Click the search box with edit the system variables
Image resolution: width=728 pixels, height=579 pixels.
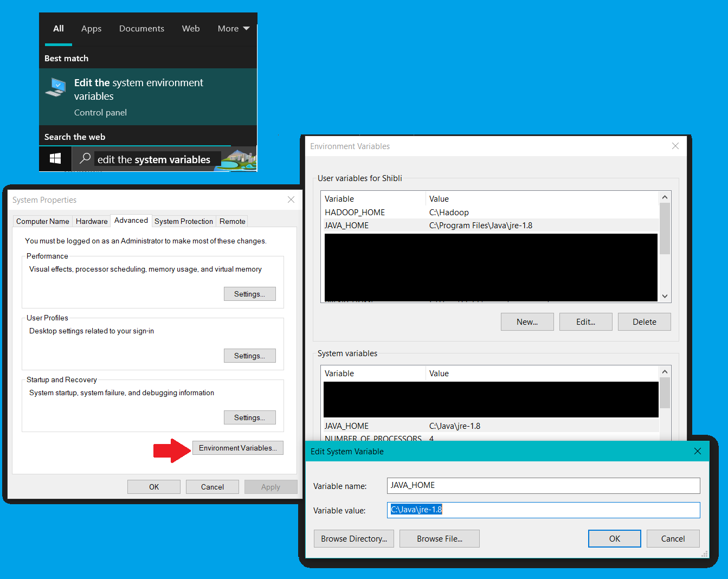pos(157,159)
